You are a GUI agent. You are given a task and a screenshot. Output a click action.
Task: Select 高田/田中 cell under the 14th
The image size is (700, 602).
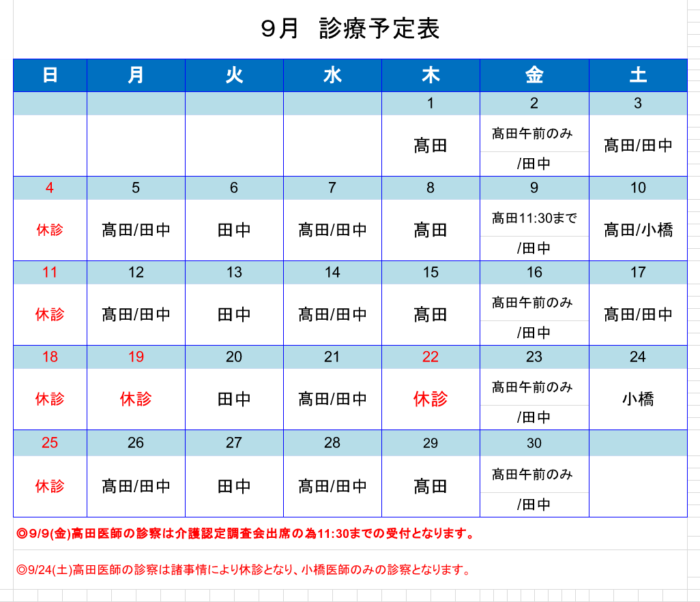point(332,314)
